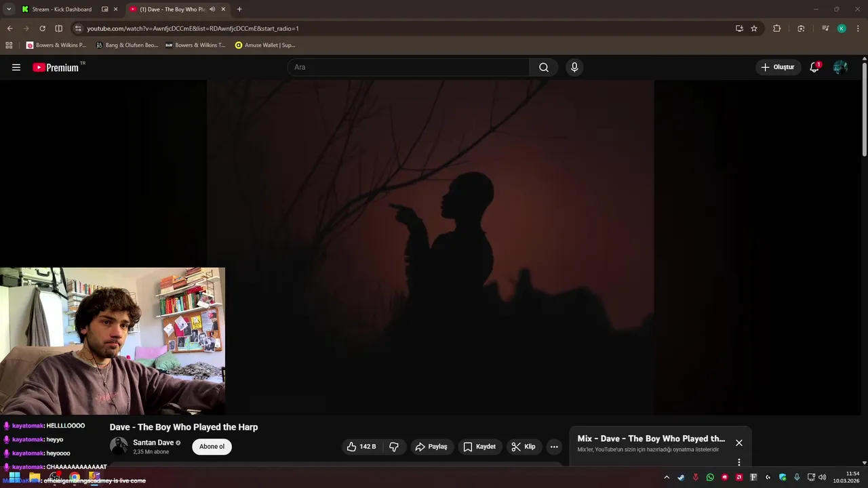
Task: Open a new browser tab
Action: (x=239, y=9)
